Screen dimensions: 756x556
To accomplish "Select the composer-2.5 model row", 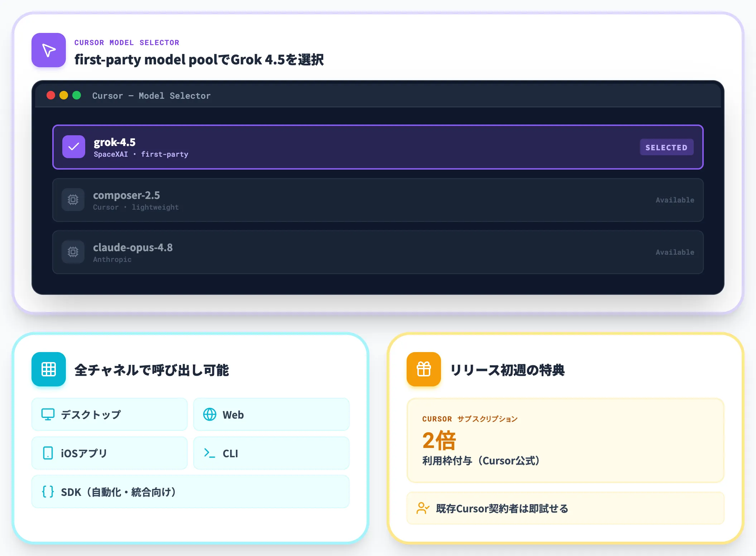I will coord(378,200).
